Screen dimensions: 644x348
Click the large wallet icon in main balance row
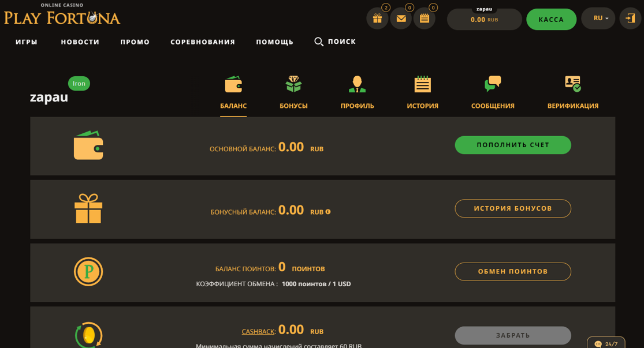[88, 145]
